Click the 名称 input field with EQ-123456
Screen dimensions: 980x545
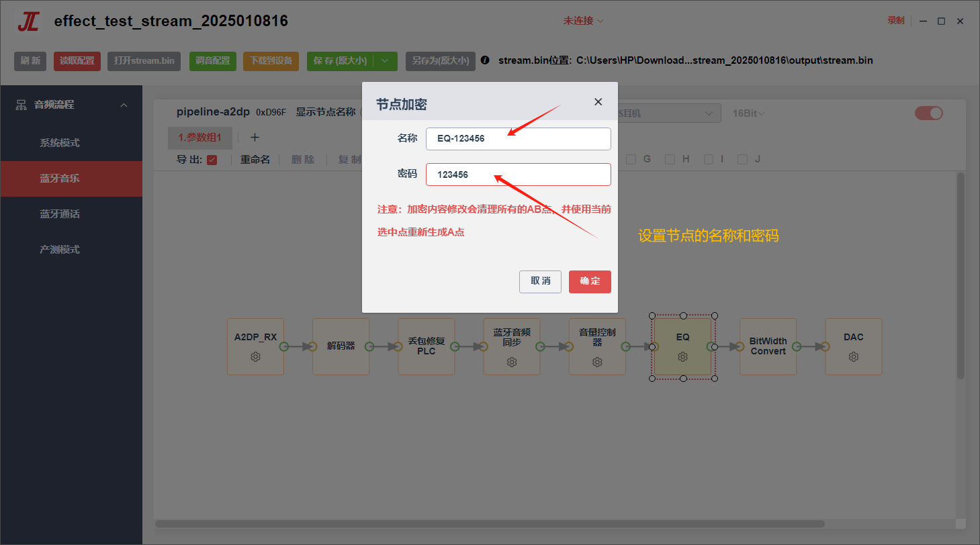[519, 139]
